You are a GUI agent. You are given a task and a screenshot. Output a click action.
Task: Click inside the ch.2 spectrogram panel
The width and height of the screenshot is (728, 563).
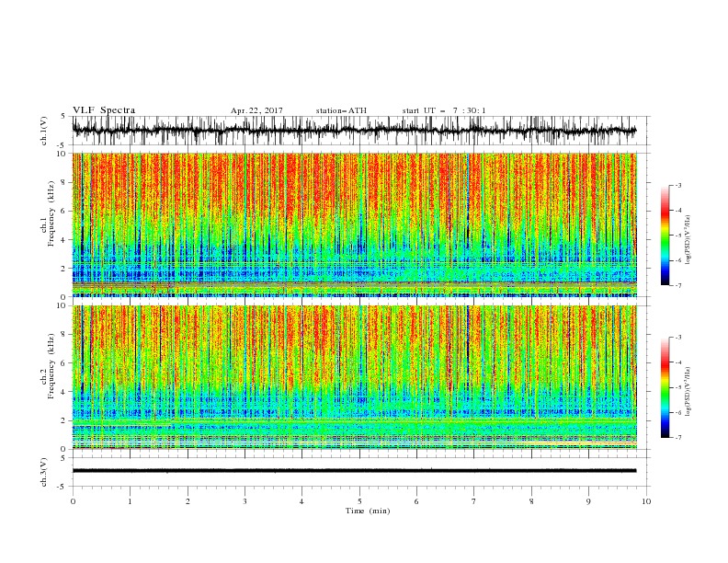355,377
